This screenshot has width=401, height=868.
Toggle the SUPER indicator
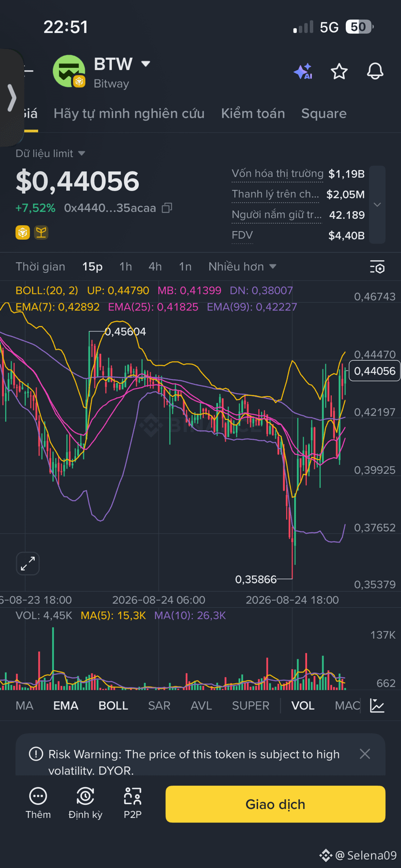pyautogui.click(x=250, y=705)
